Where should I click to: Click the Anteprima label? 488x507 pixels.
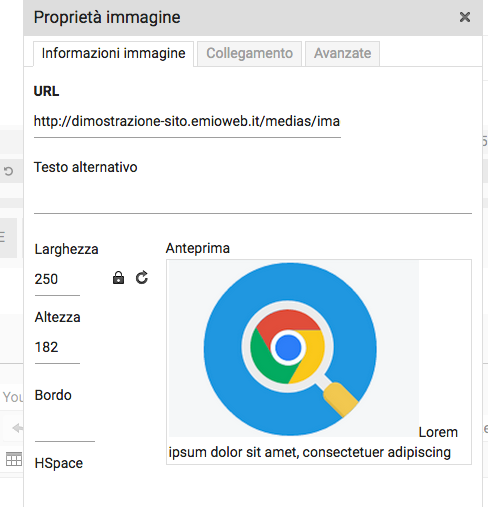[198, 249]
